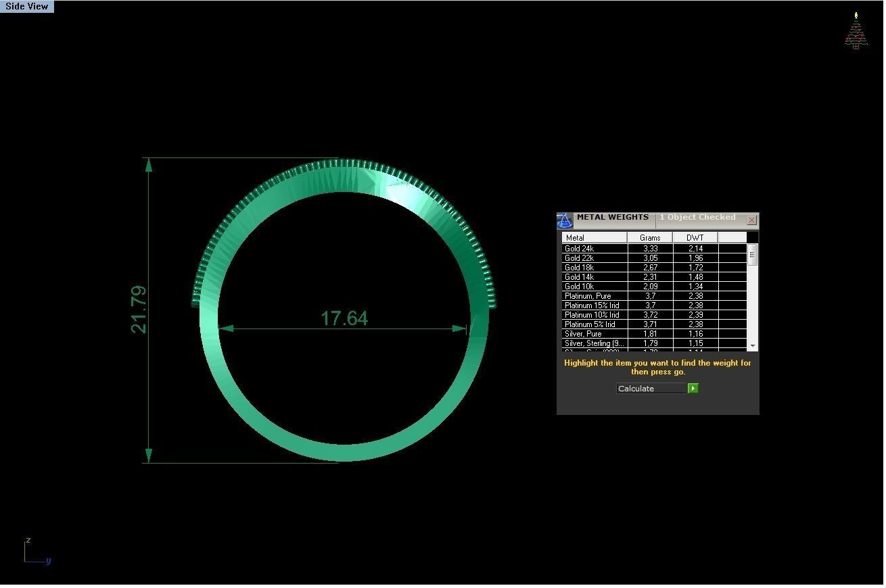Select the Gold 18k row
The width and height of the screenshot is (886, 588).
(x=654, y=268)
